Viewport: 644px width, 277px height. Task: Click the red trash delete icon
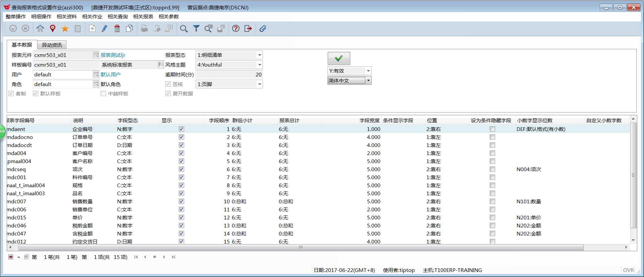[117, 29]
